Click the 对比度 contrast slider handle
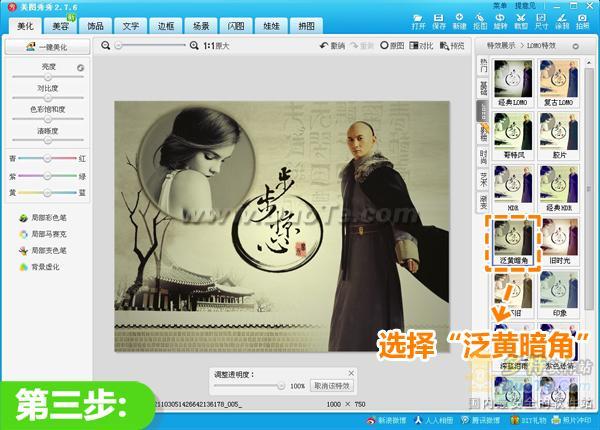This screenshot has width=600, height=430. (x=48, y=98)
